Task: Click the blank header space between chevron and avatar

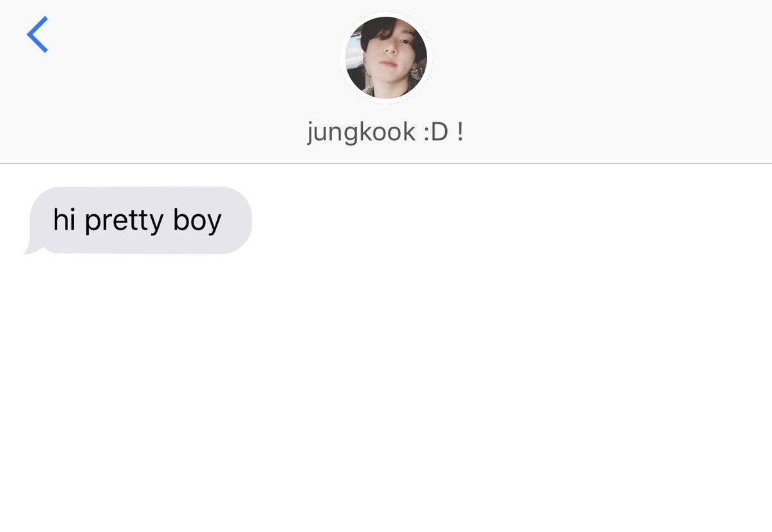Action: tap(193, 58)
